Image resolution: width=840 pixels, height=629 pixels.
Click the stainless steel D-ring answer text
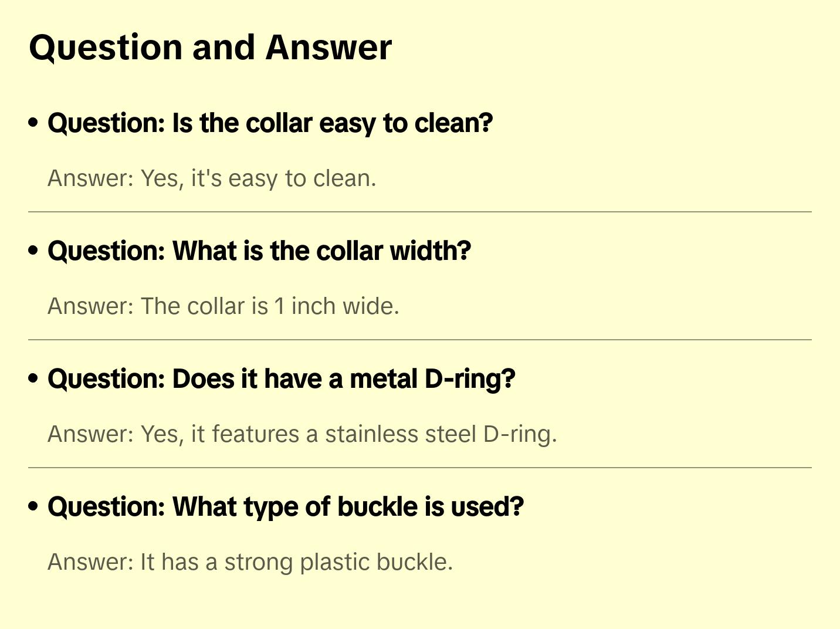pos(302,434)
